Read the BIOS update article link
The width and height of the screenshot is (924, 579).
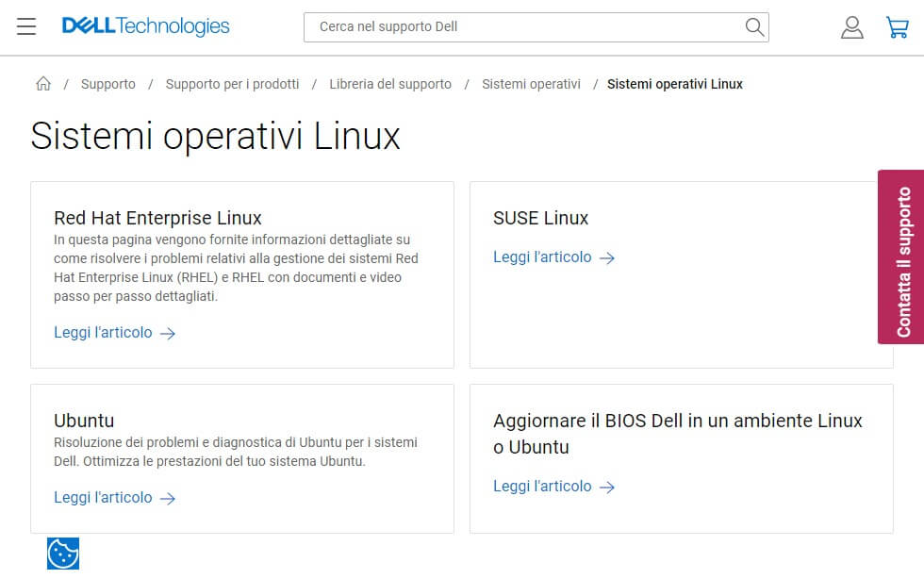coord(554,487)
